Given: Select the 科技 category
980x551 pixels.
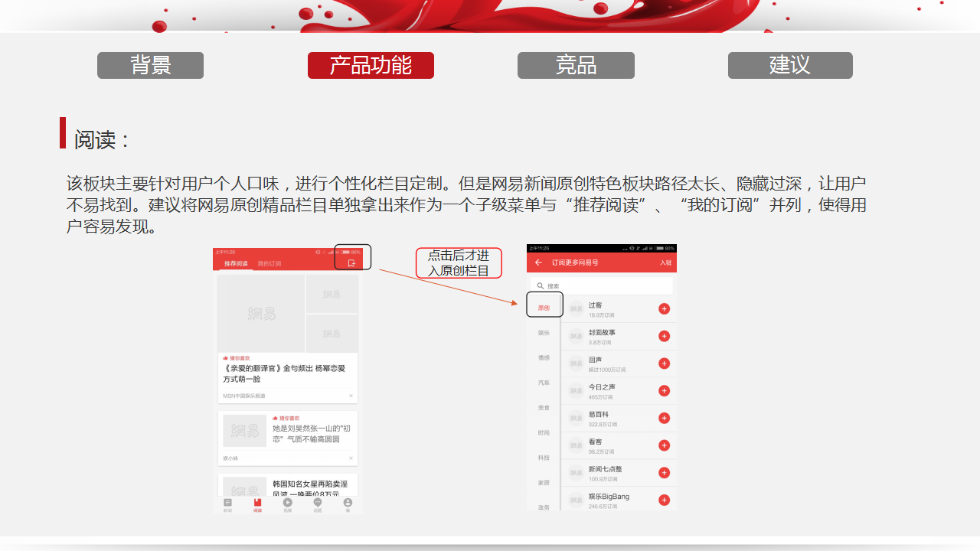Looking at the screenshot, I should pos(544,458).
